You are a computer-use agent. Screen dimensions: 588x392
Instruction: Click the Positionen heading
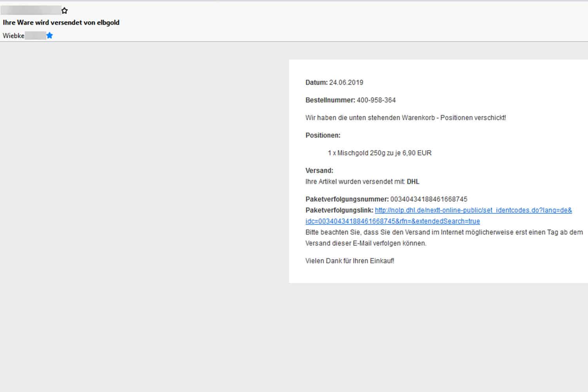[x=323, y=136]
